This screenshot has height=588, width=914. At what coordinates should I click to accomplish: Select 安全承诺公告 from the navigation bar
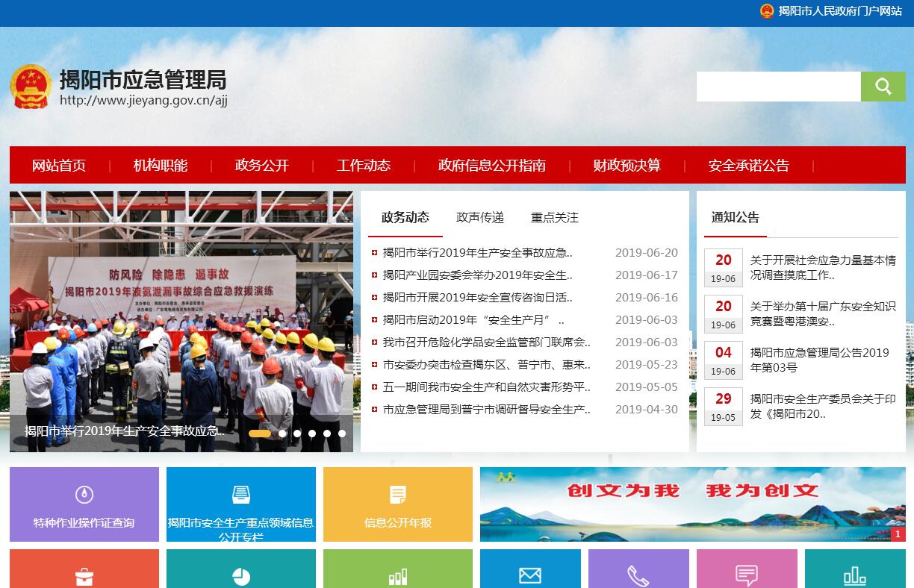pos(748,166)
